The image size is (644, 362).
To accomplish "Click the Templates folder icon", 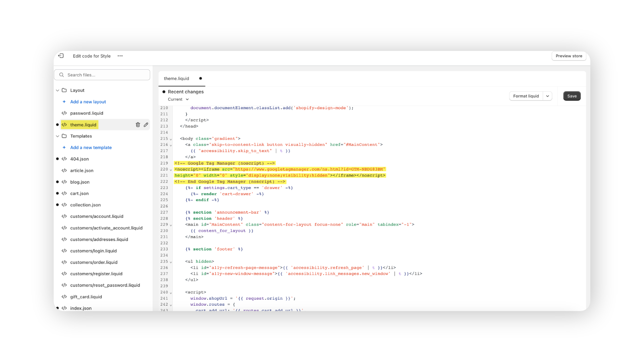I will 64,136.
